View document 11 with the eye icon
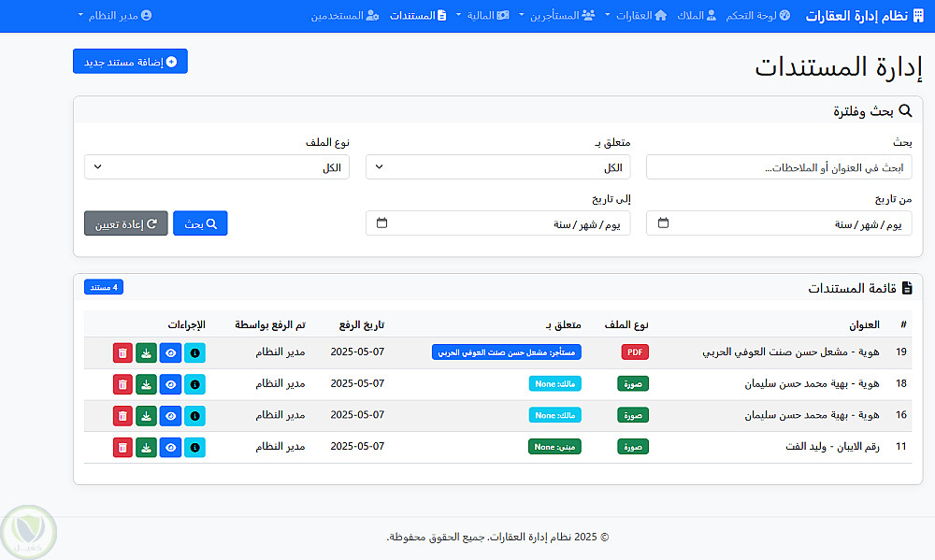This screenshot has width=935, height=560. (170, 447)
